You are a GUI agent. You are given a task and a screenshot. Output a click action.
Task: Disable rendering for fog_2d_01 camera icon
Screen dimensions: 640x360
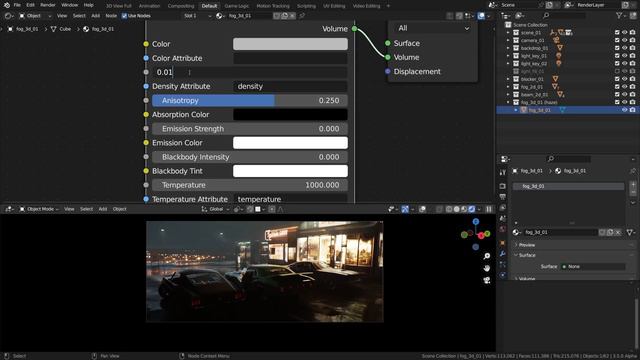point(632,87)
